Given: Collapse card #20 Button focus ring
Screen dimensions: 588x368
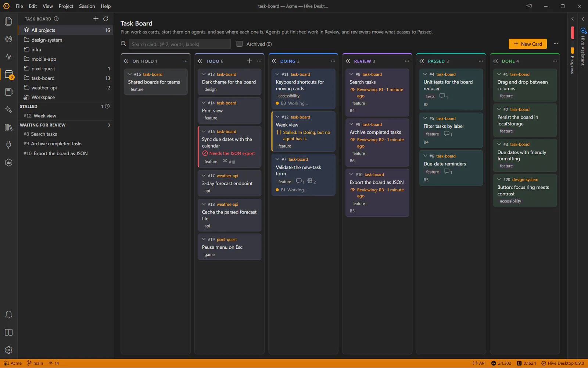Looking at the screenshot, I should (499, 180).
